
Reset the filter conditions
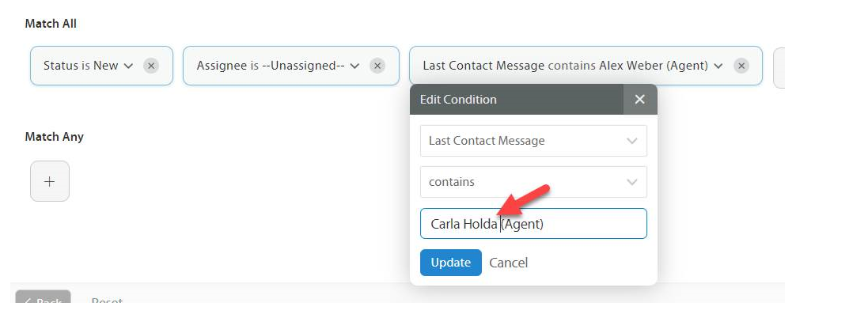pos(107,301)
